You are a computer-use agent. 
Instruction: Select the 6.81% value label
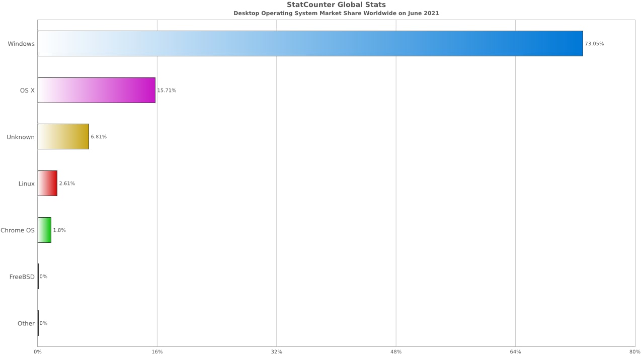tap(99, 137)
